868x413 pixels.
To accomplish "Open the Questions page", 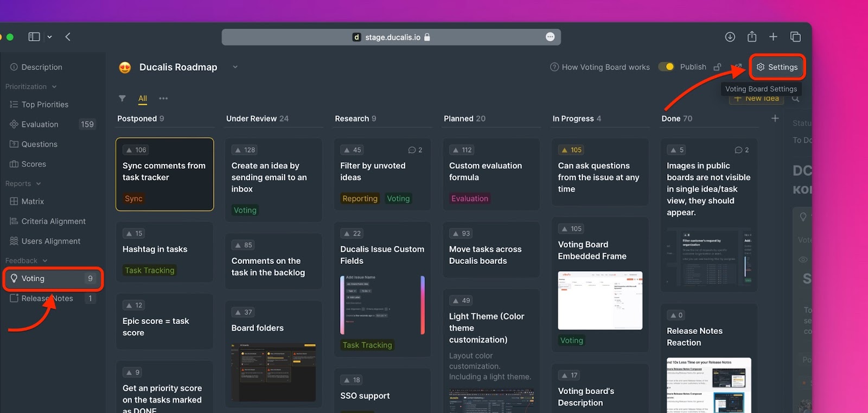I will [34, 144].
